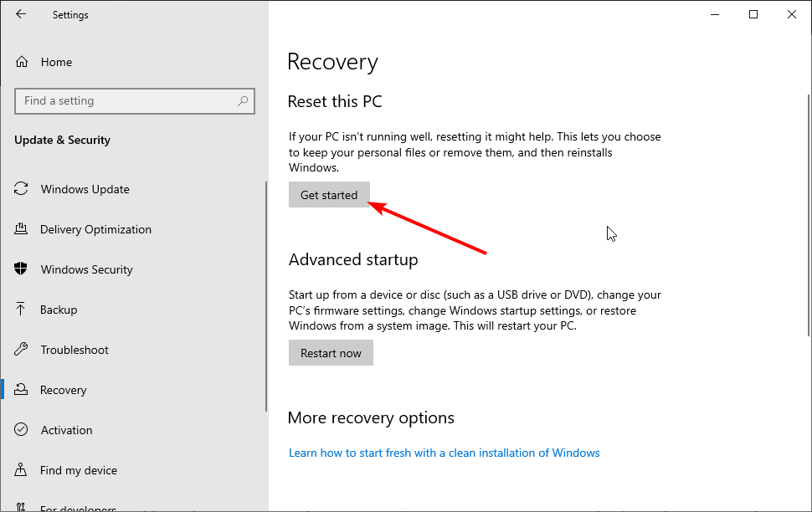Open the Home icon in sidebar
The width and height of the screenshot is (812, 512).
pos(21,62)
